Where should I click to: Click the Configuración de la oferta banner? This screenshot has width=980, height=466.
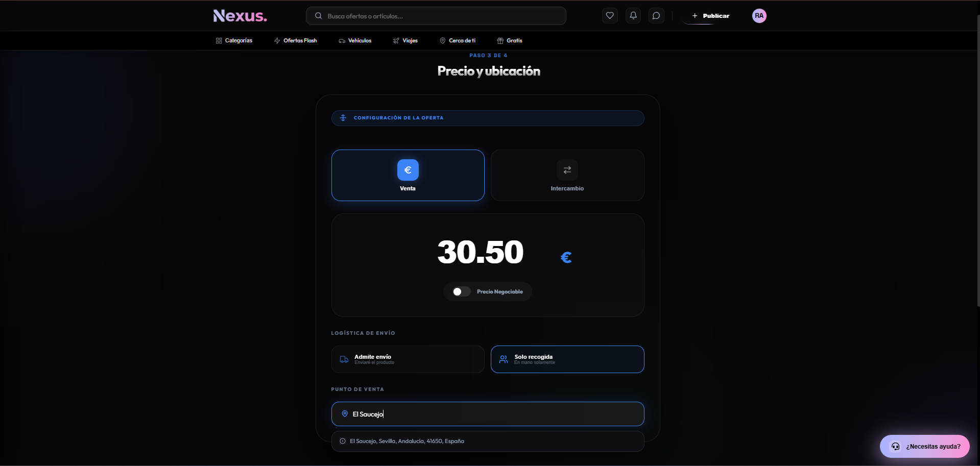[x=488, y=118]
